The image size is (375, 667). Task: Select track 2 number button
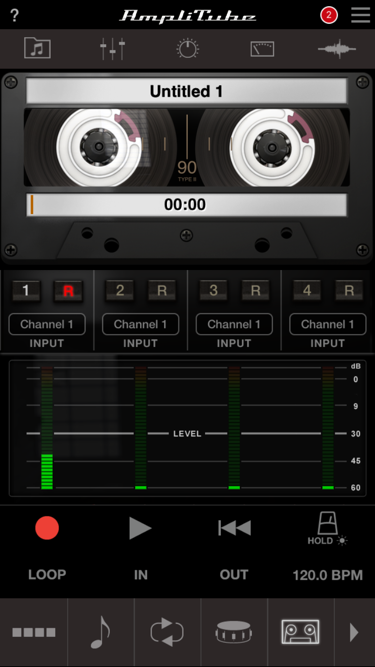[120, 291]
